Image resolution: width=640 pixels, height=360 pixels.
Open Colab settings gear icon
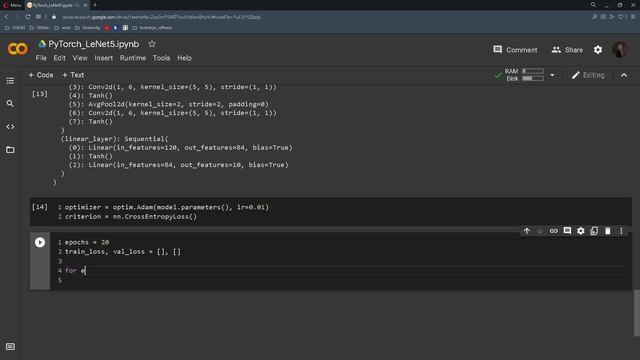pos(598,50)
